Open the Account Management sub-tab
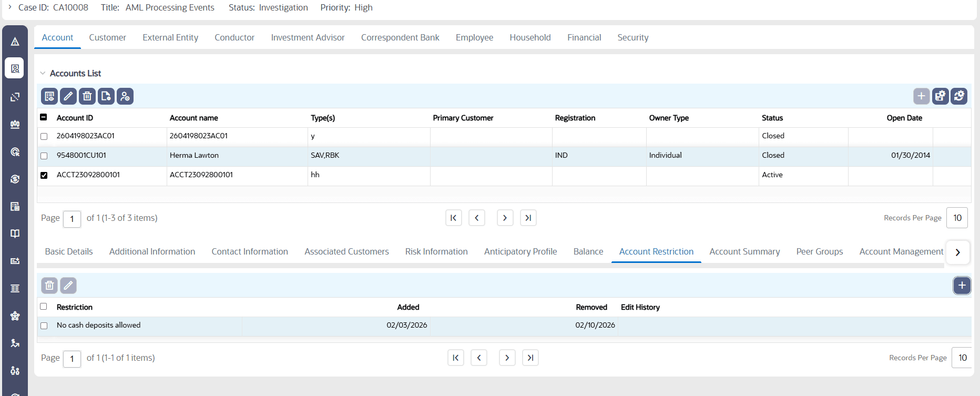 (901, 251)
